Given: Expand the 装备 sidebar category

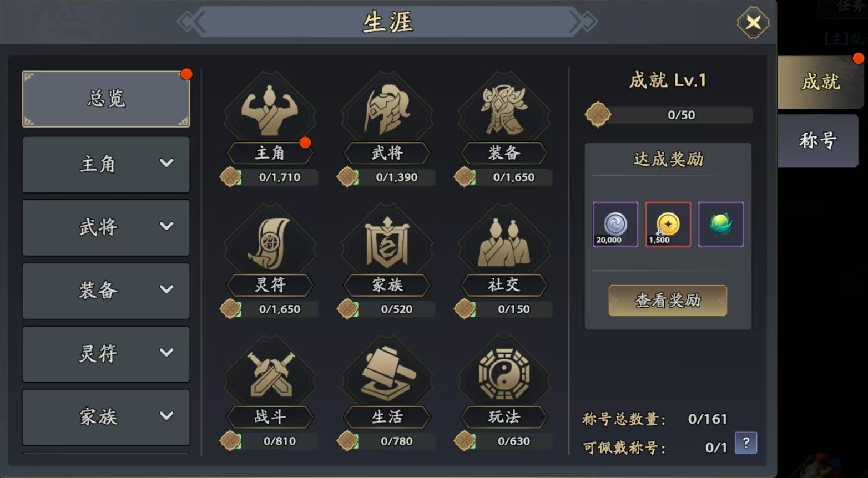Looking at the screenshot, I should (106, 291).
